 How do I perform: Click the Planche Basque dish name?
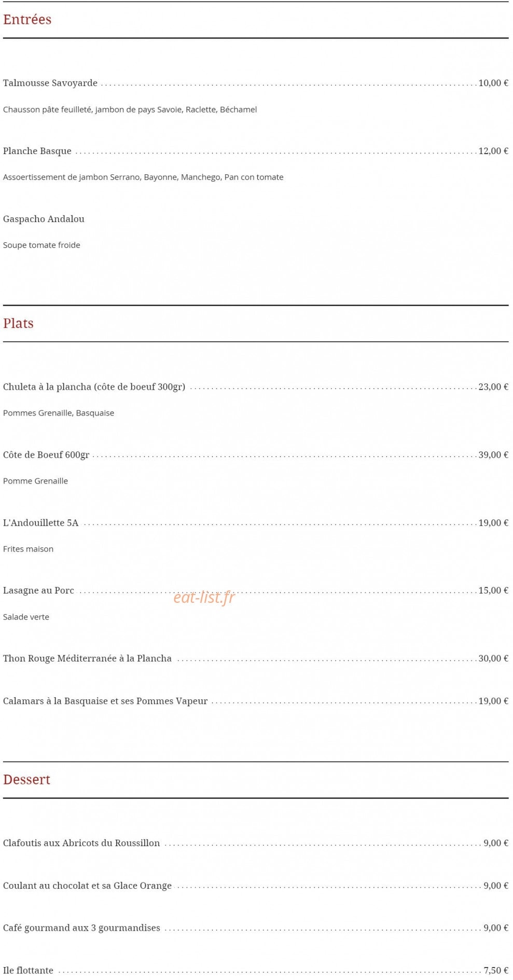pos(37,151)
